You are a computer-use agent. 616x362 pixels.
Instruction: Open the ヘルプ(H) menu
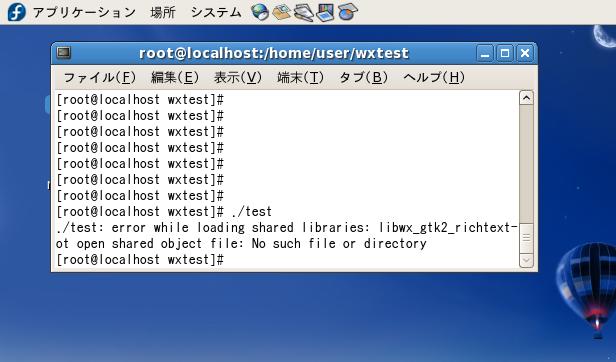(434, 77)
